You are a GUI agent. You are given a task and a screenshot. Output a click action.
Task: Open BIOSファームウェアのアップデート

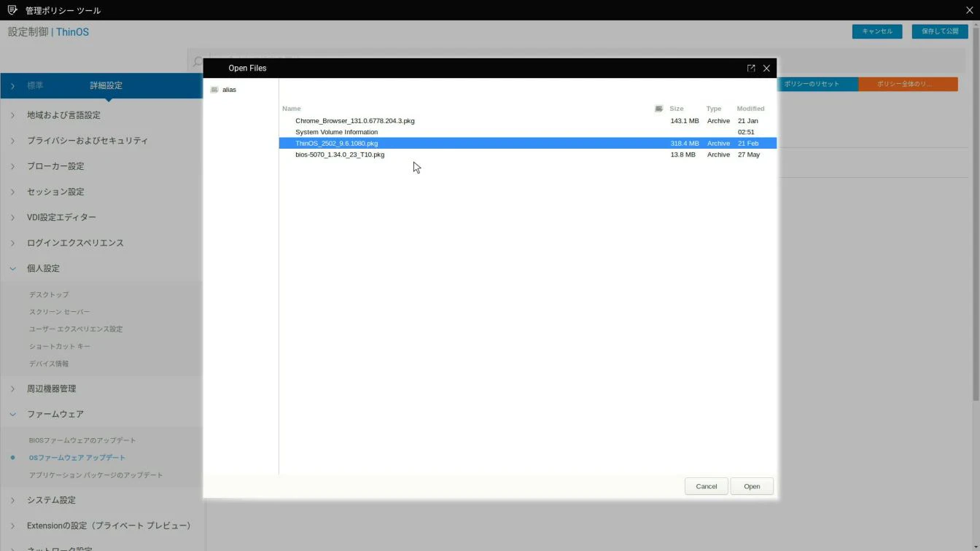tap(82, 440)
